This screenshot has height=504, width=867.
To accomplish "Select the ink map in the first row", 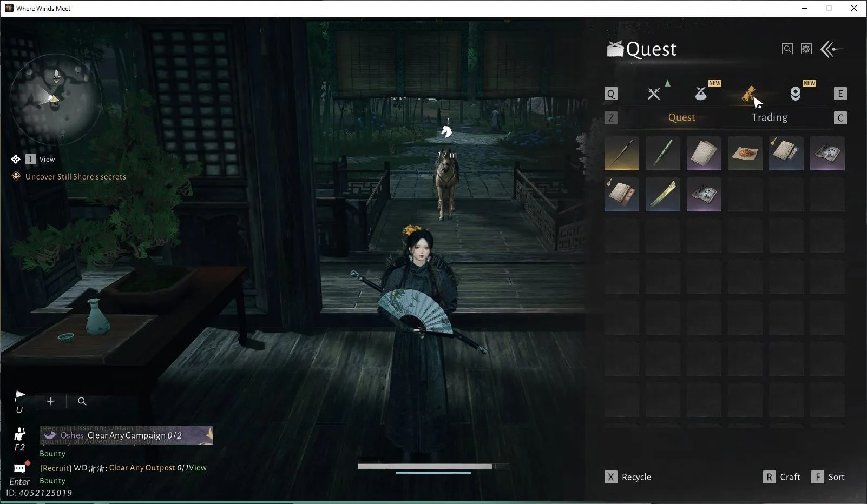I will click(827, 154).
